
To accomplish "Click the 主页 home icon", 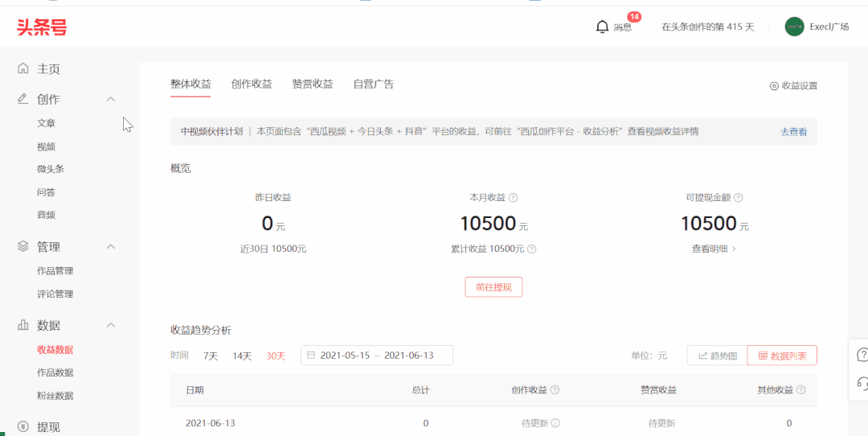I will (x=23, y=68).
